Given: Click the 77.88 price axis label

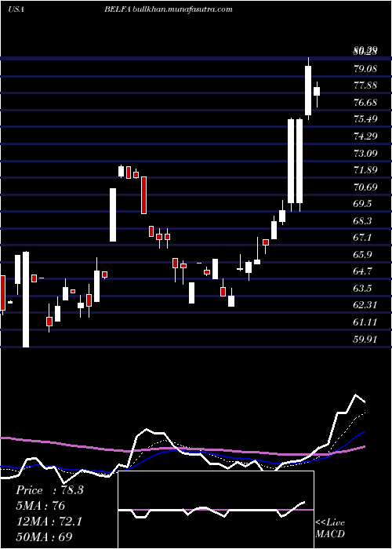Looking at the screenshot, I should tap(365, 85).
